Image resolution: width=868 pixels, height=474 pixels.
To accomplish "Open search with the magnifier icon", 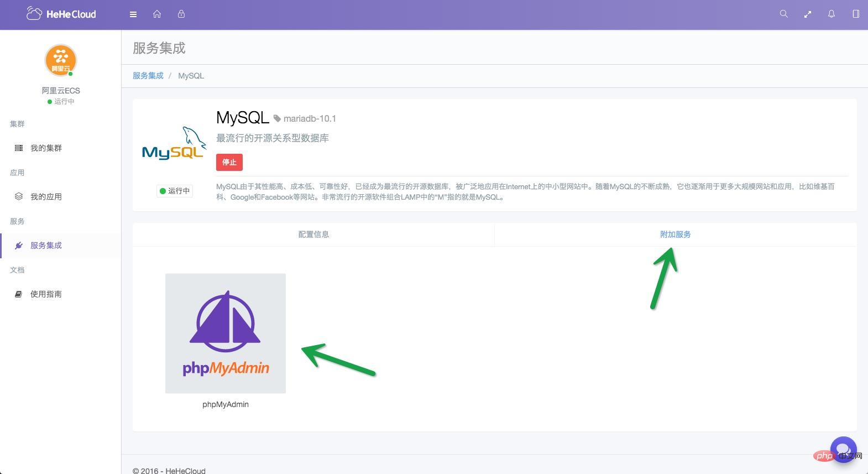I will 783,14.
